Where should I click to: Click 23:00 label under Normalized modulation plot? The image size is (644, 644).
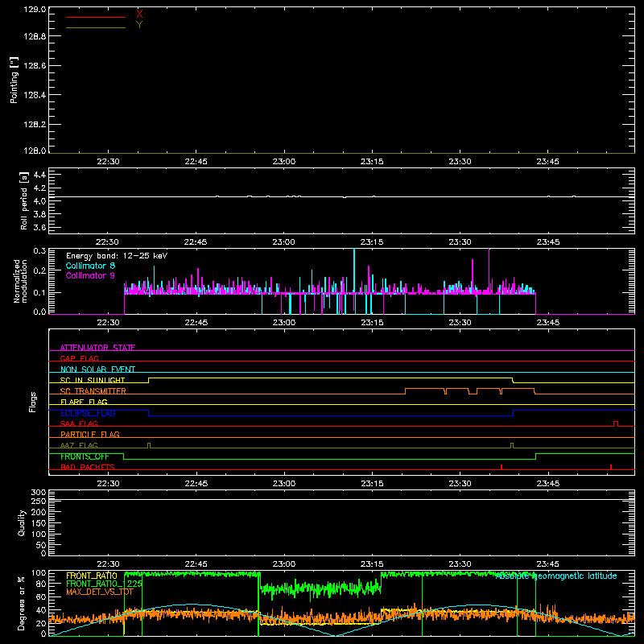(284, 323)
